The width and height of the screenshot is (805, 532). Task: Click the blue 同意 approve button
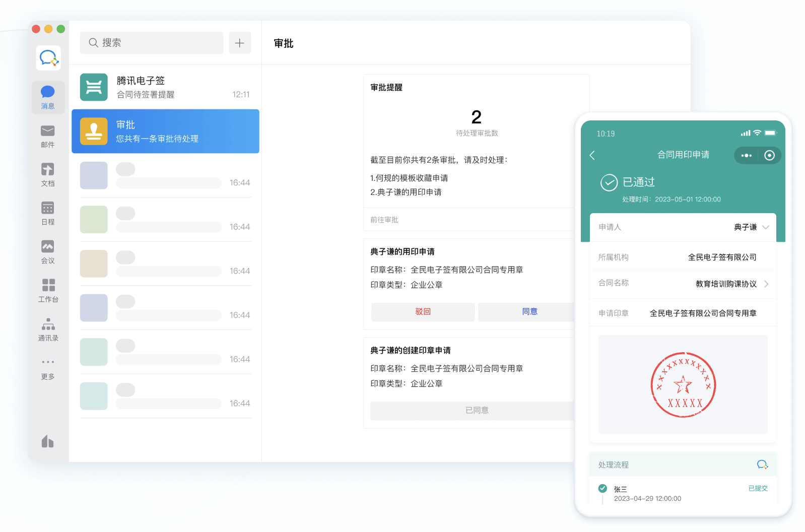coord(526,312)
